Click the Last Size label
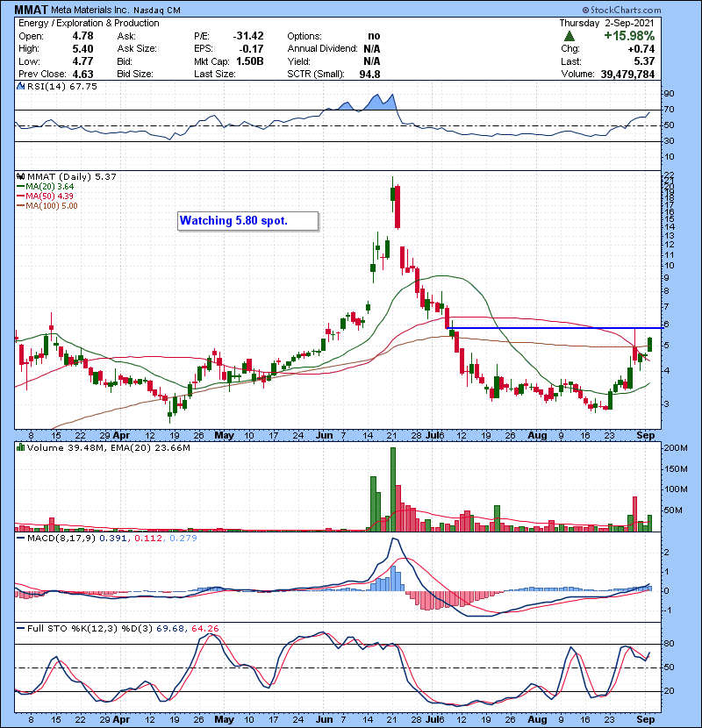This screenshot has width=702, height=728. coord(215,75)
